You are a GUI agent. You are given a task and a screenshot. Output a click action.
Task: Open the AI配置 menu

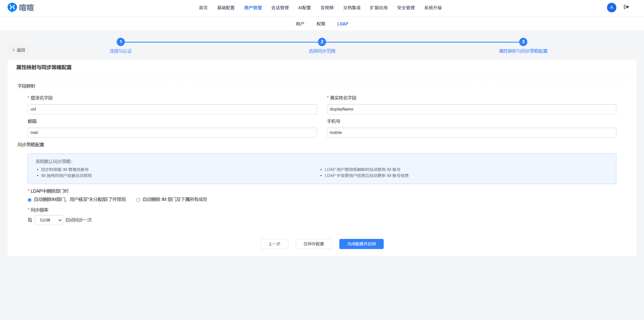(x=304, y=8)
